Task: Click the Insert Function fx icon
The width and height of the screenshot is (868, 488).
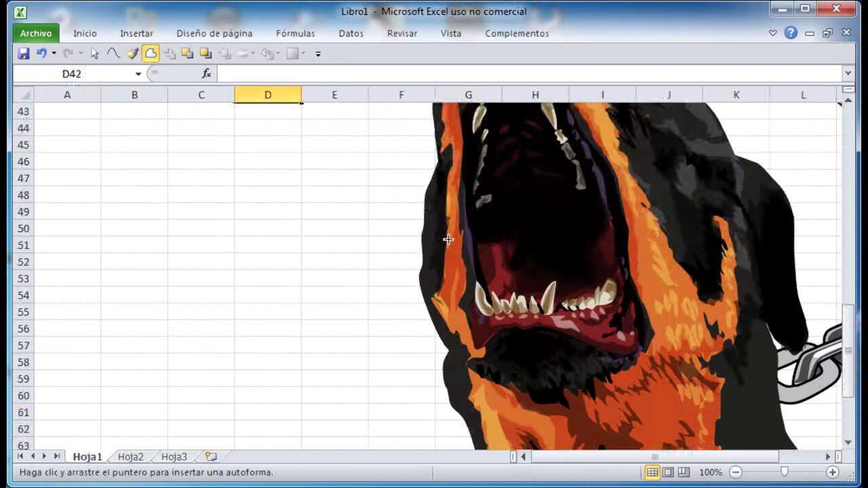Action: coord(207,73)
